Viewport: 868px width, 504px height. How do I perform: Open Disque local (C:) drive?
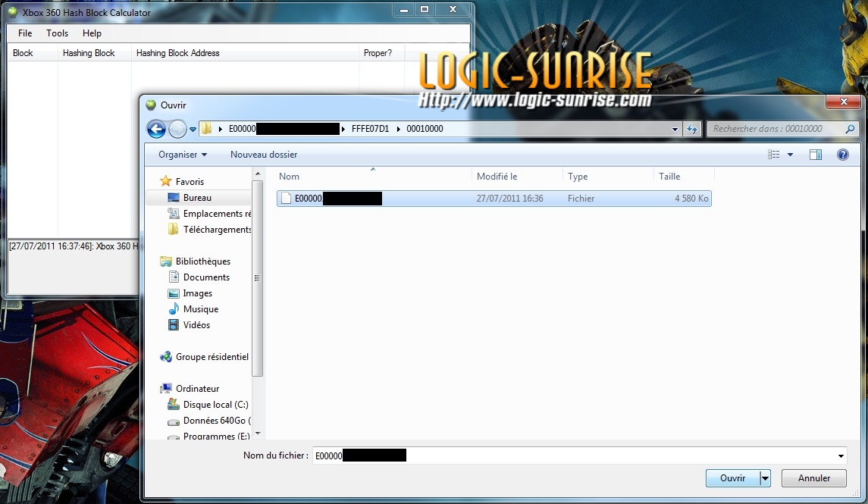click(x=215, y=405)
